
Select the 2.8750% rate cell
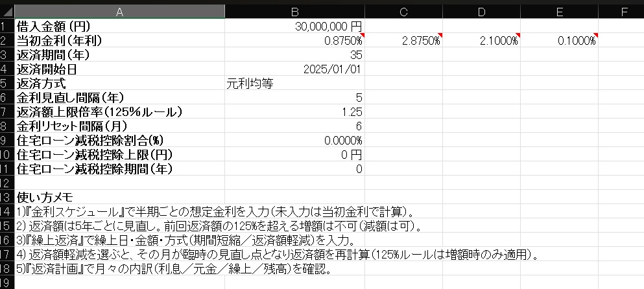[x=404, y=40]
